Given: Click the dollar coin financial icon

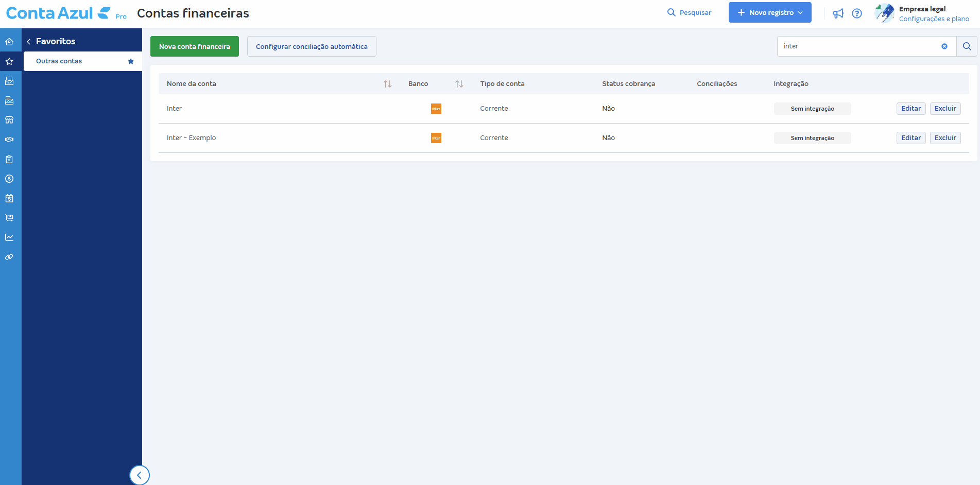Looking at the screenshot, I should point(9,179).
